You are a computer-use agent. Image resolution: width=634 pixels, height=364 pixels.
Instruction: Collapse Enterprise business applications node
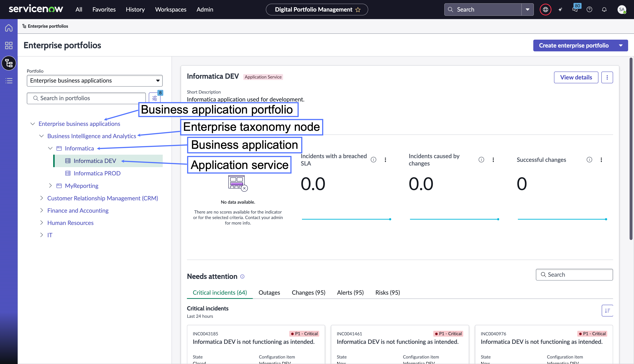[32, 124]
